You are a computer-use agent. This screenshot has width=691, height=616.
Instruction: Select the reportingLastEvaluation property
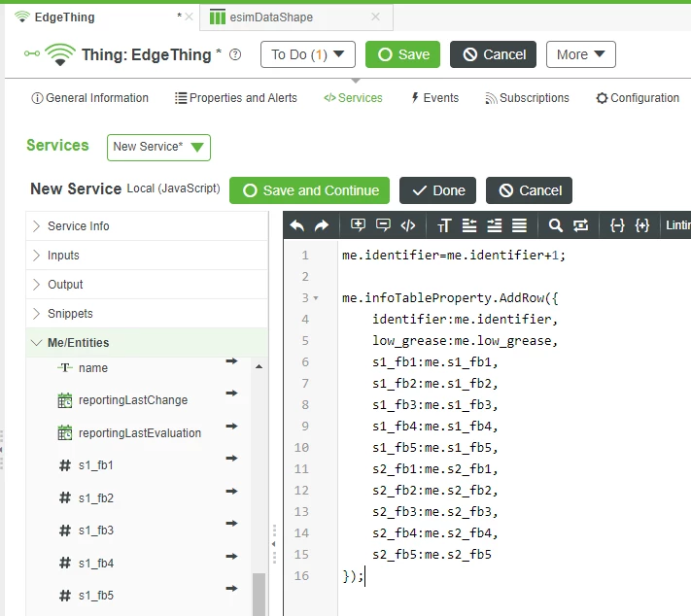(x=140, y=433)
